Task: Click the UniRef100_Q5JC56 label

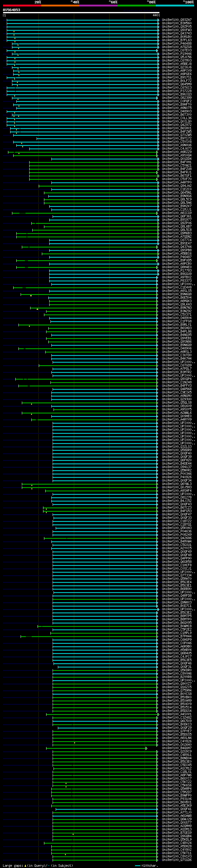Action: (177, 57)
